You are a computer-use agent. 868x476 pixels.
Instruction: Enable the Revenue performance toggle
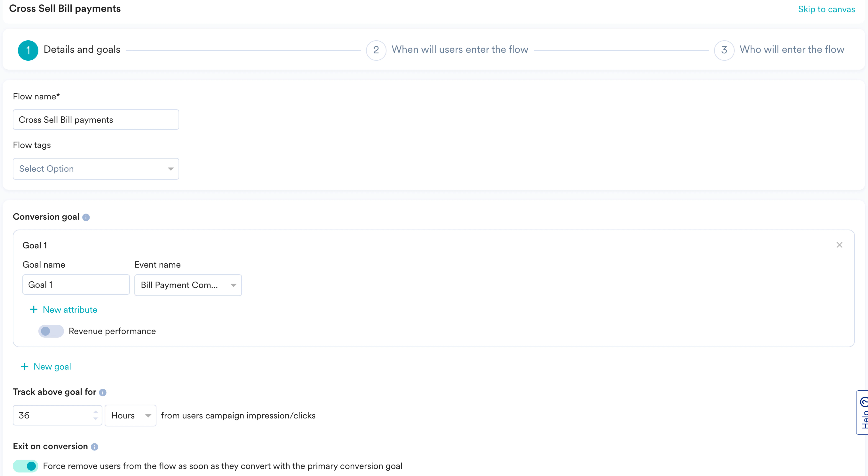[x=51, y=331]
